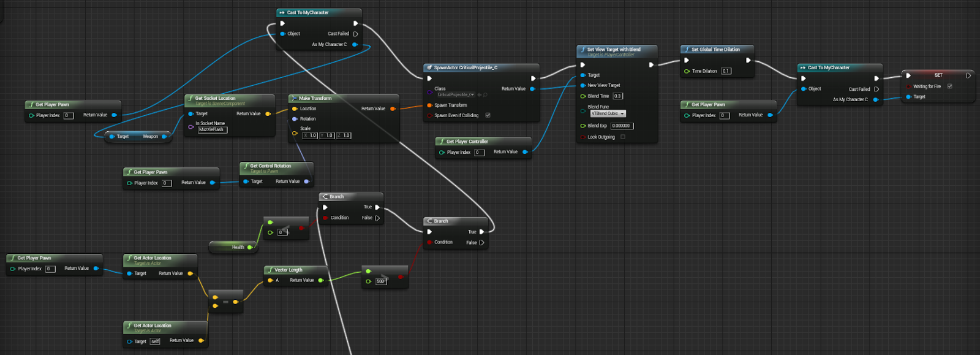
Task: Click the Time Dilation 0.1 value field
Action: click(x=726, y=71)
